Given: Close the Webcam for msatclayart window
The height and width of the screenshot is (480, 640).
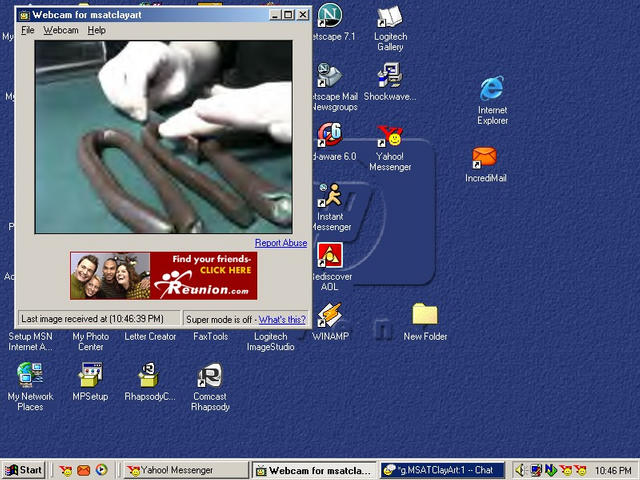Looking at the screenshot, I should pos(302,15).
